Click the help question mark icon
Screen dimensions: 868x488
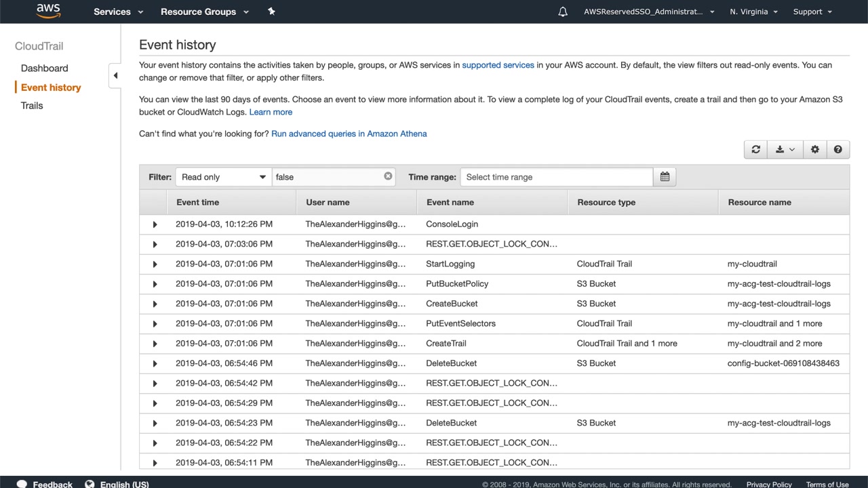click(x=838, y=150)
